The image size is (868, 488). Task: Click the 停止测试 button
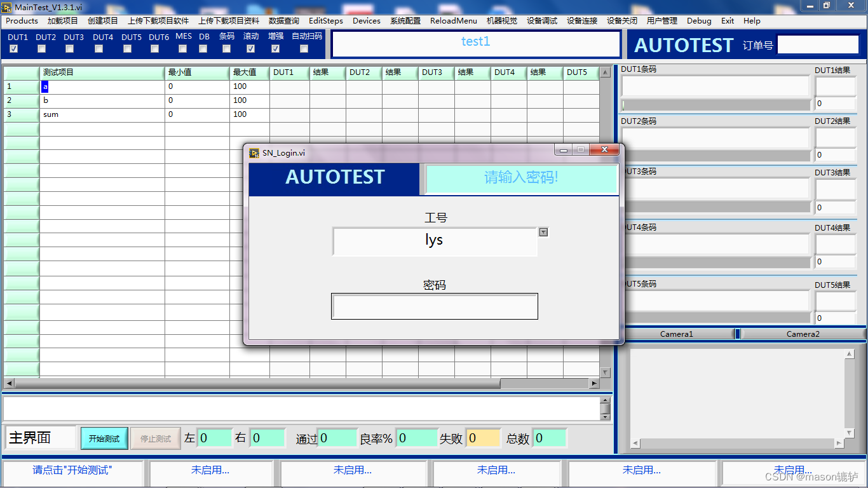pyautogui.click(x=156, y=438)
